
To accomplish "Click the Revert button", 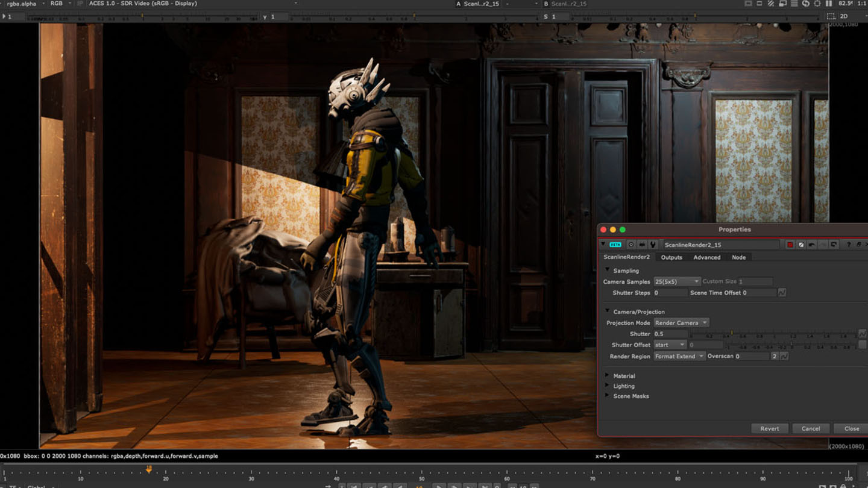I will [769, 428].
